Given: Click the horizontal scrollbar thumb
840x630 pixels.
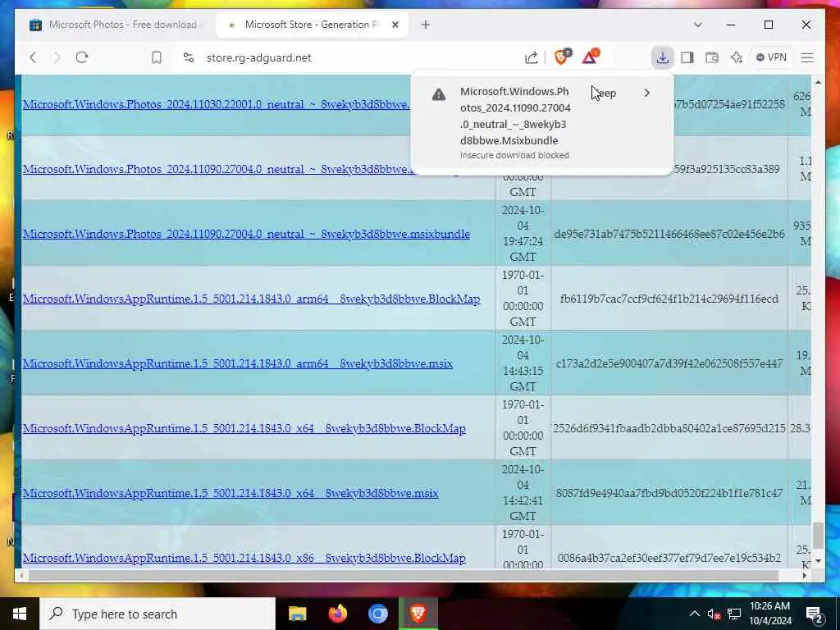Looking at the screenshot, I should [x=403, y=575].
